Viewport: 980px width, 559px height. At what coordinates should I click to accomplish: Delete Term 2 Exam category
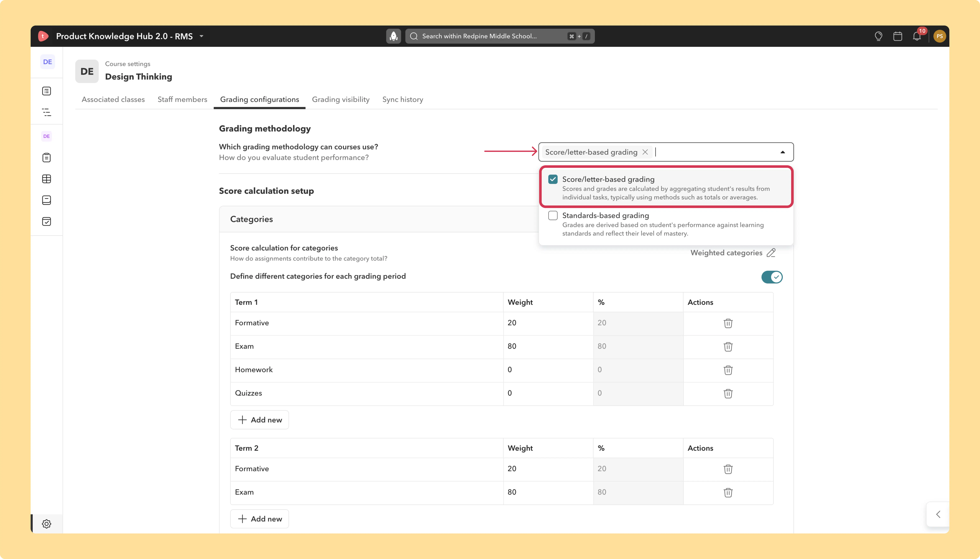728,493
